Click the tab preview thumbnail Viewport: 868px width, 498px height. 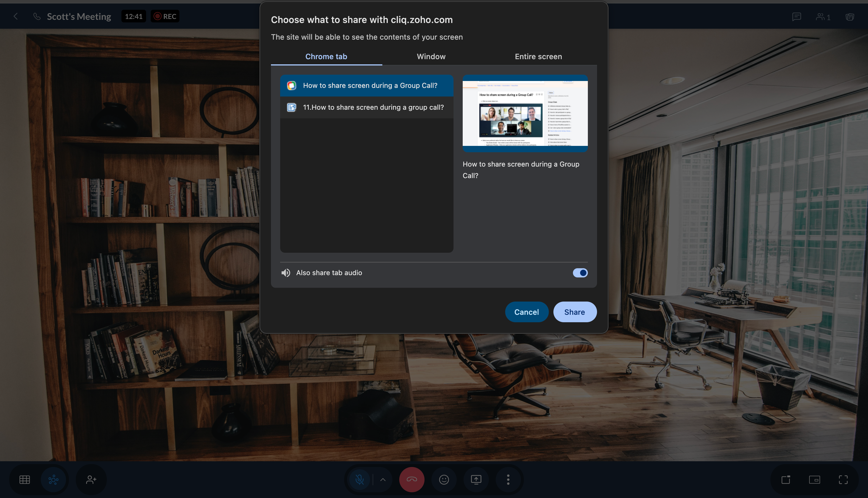(525, 113)
